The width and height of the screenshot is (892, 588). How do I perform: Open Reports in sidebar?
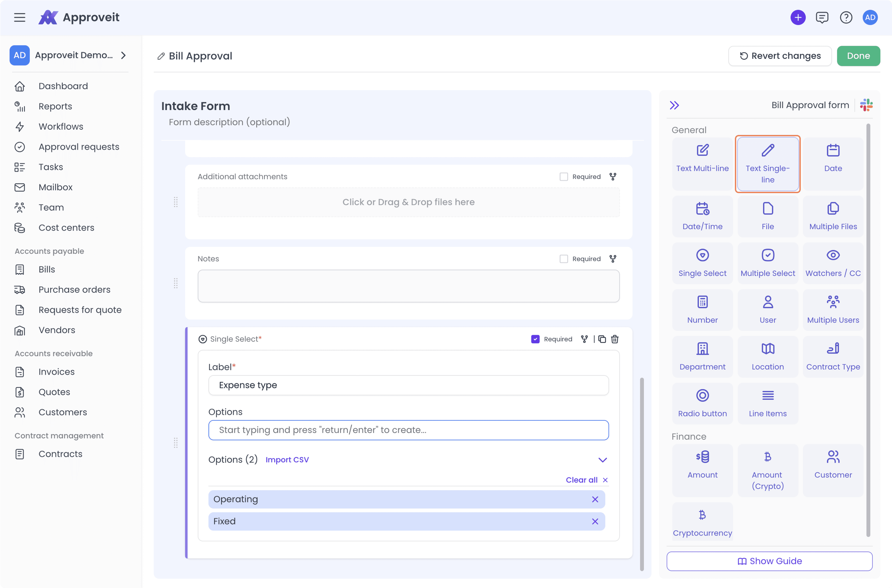55,107
